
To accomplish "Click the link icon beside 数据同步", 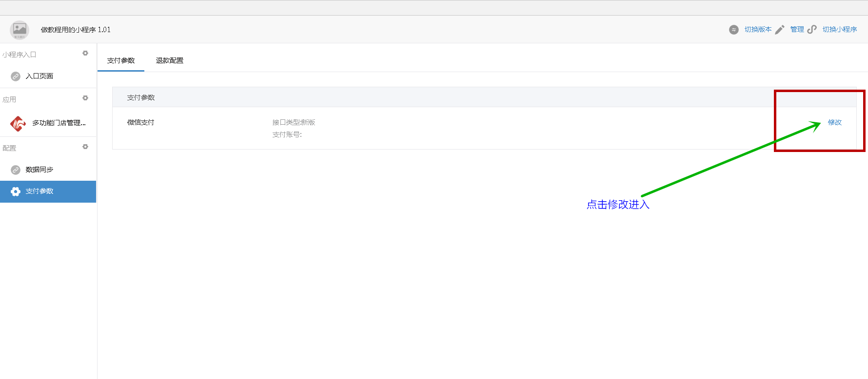I will [x=16, y=170].
